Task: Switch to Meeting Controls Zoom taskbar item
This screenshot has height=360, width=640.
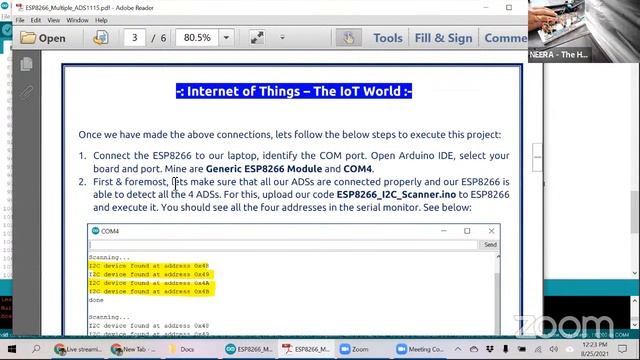Action: [x=420, y=349]
